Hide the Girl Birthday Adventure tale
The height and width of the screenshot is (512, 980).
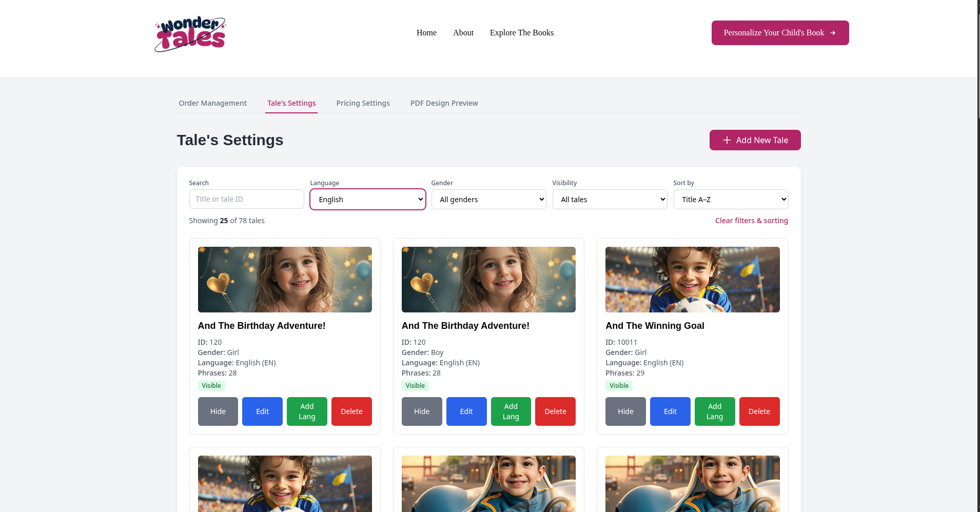[218, 411]
